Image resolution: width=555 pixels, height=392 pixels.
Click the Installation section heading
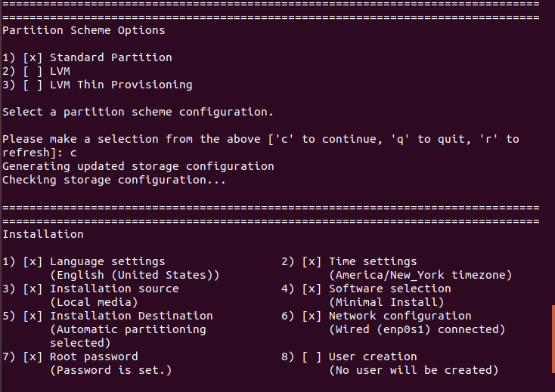43,234
